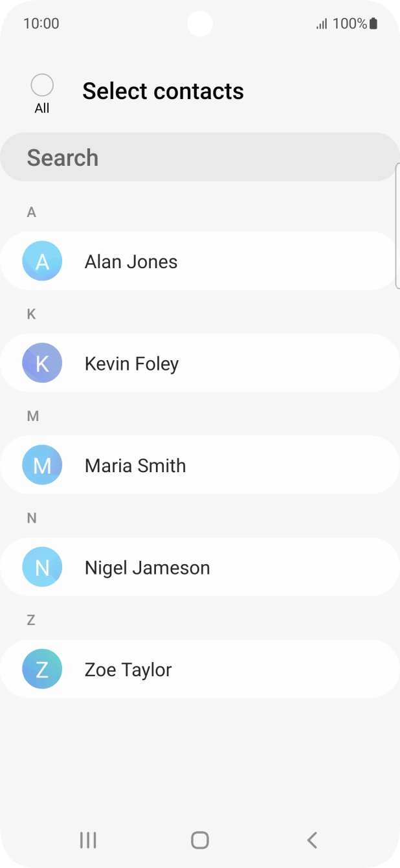
Task: Tap the 10:00 clock in status bar
Action: [x=41, y=24]
